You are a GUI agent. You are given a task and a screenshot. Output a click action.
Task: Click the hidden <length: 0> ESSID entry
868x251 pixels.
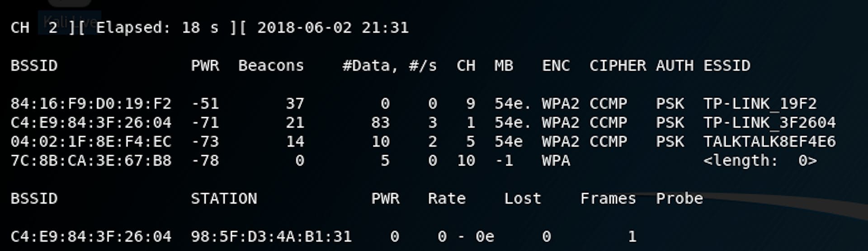point(759,161)
